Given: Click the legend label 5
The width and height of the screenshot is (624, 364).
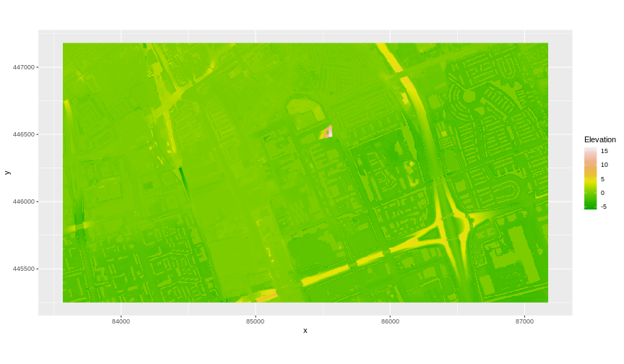Looking at the screenshot, I should point(602,178).
